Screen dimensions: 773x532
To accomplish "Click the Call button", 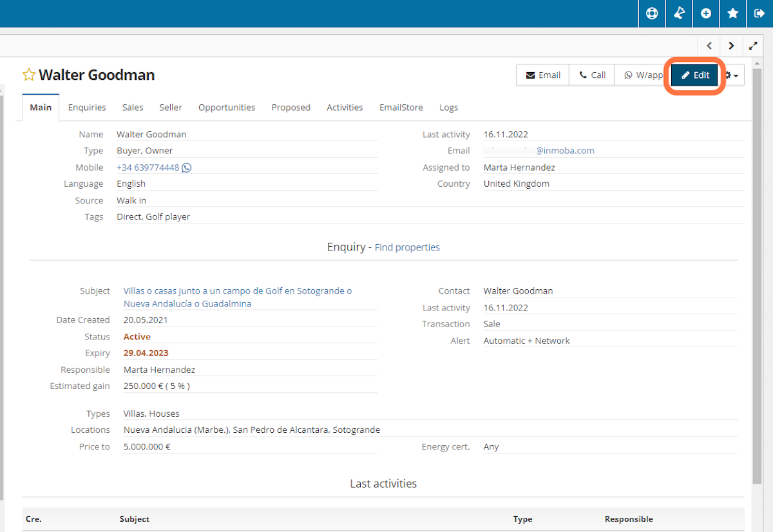I will click(x=591, y=75).
